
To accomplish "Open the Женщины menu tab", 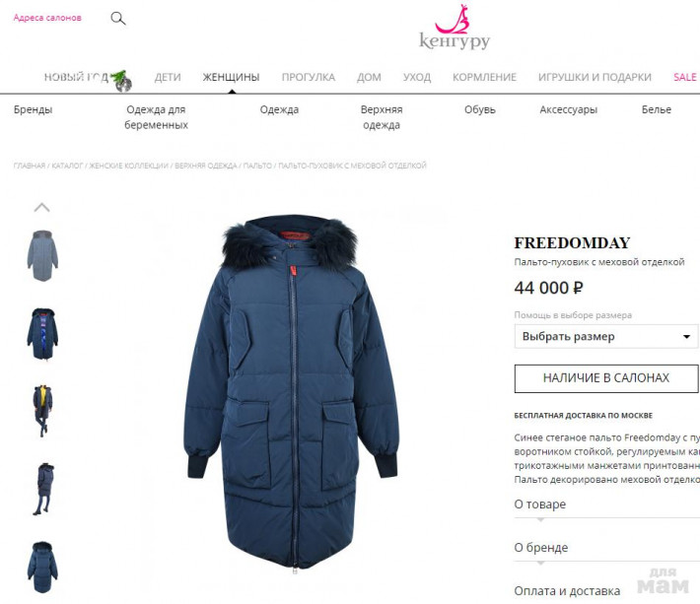I will (x=232, y=77).
